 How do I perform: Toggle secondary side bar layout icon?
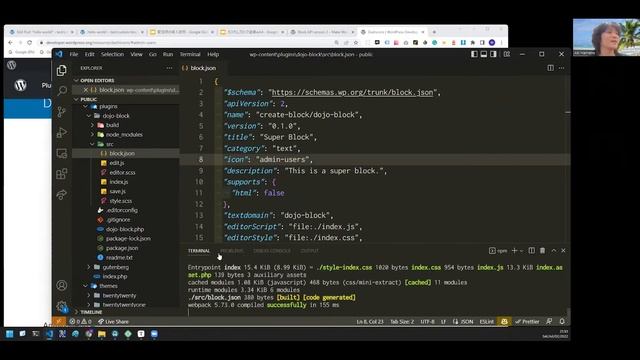493,54
